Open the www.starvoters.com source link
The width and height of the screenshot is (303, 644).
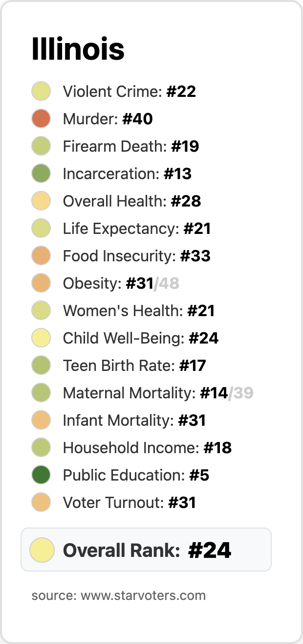[143, 596]
